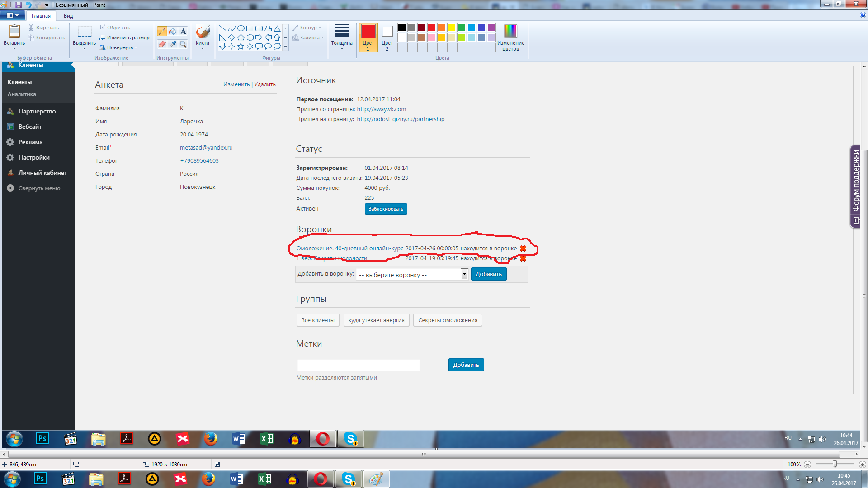Open the Омоложение 40-дневный онлайн-курс link
Screen dimensions: 868x488
pos(349,249)
